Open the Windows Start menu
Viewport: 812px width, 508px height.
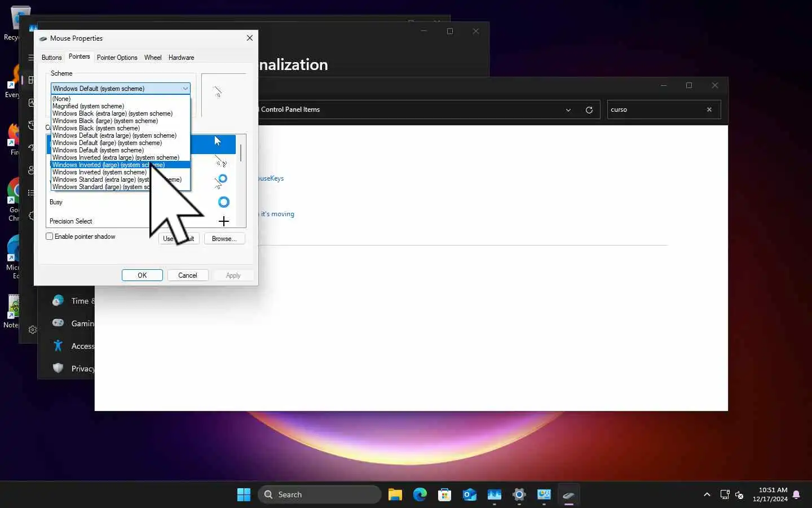244,494
